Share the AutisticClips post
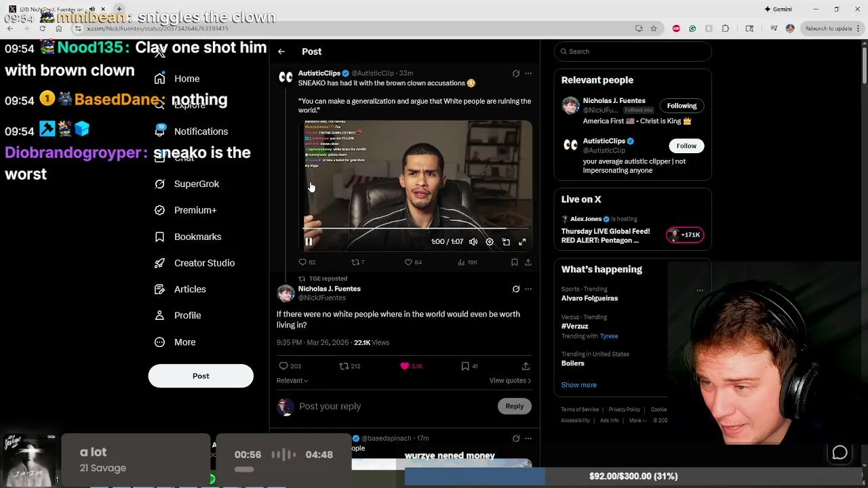868x488 pixels. (528, 262)
